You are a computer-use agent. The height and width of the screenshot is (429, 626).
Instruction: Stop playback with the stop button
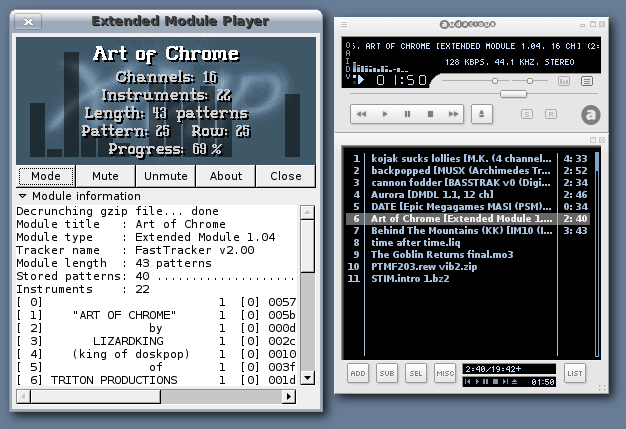(x=430, y=115)
